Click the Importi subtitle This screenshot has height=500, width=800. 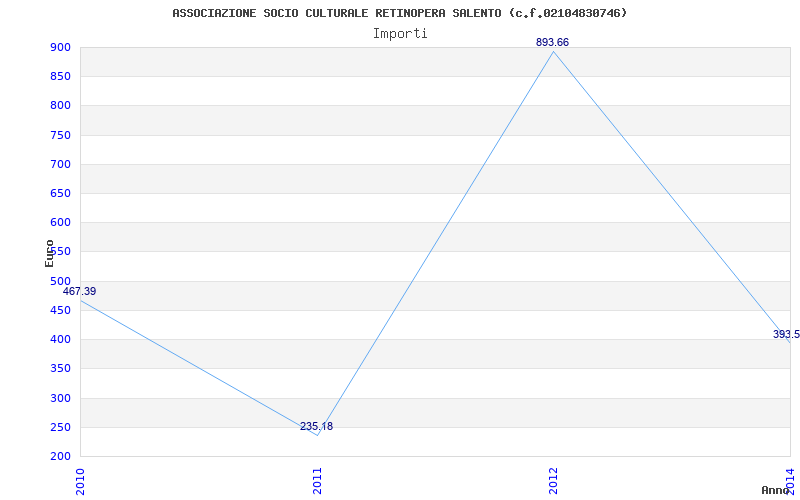coord(400,34)
